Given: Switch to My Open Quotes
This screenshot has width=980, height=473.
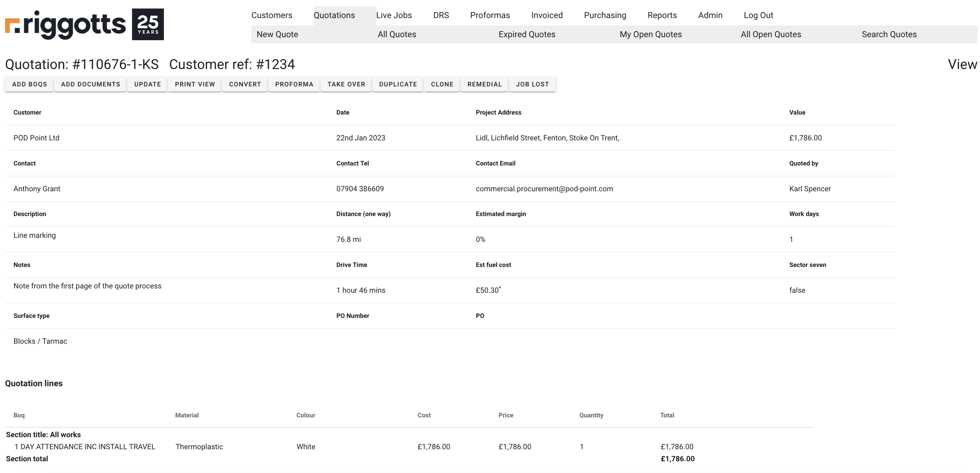Looking at the screenshot, I should click(x=650, y=34).
